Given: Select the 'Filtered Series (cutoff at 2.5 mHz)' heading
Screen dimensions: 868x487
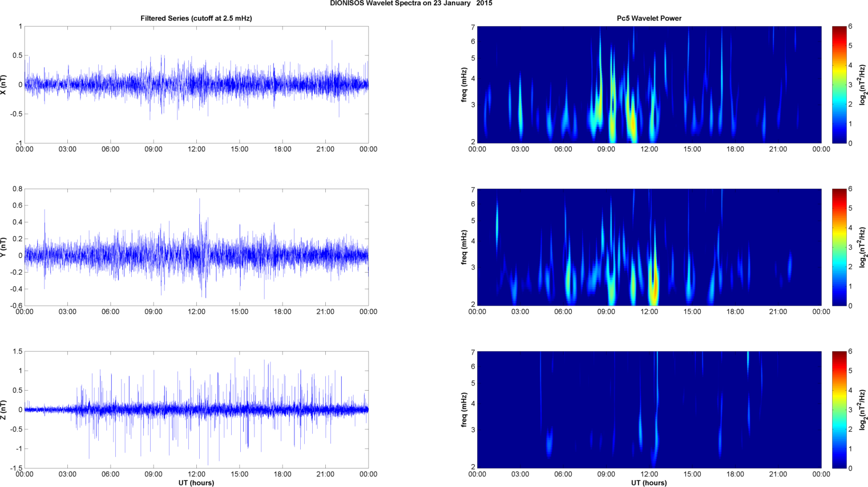Looking at the screenshot, I should [x=196, y=18].
